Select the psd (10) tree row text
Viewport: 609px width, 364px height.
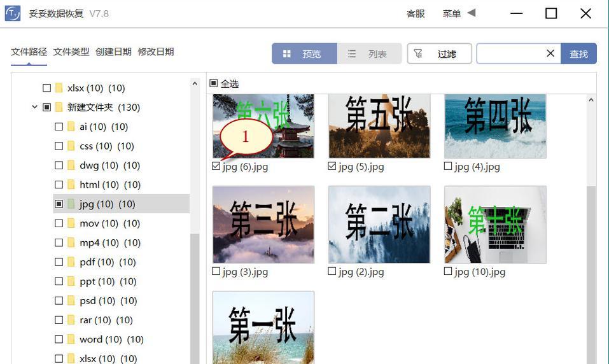click(108, 300)
